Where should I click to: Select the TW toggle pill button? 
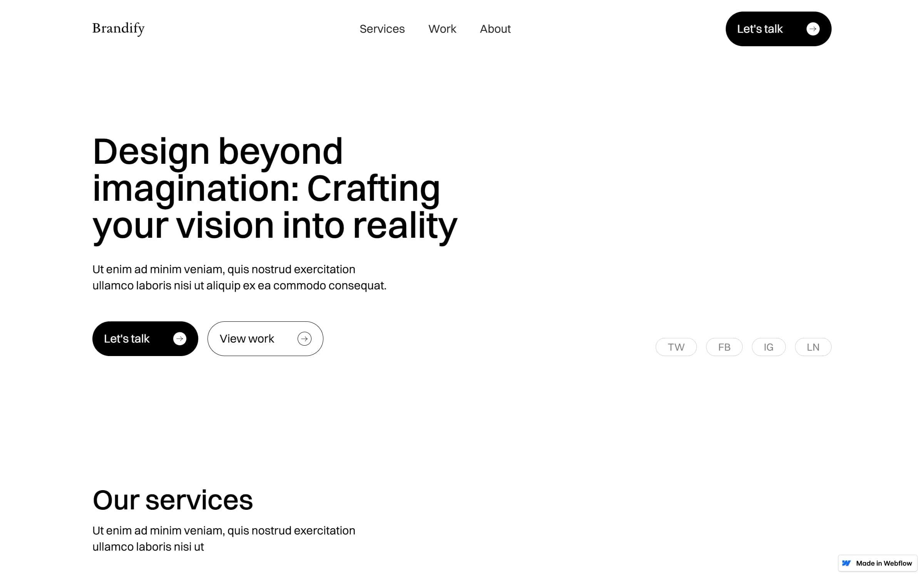[x=676, y=347]
